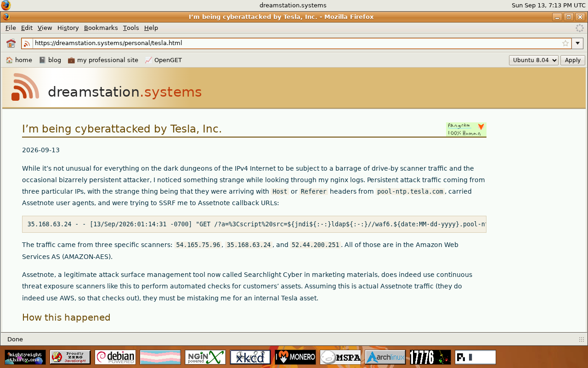Open the Edit menu
This screenshot has width=588, height=368.
click(x=27, y=28)
